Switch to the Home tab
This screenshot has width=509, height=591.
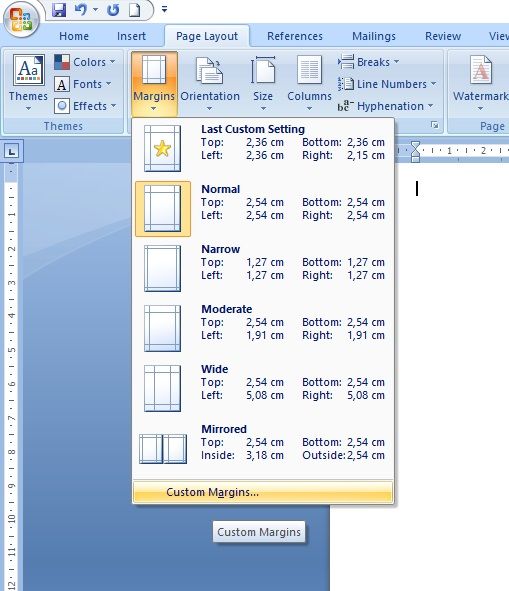(74, 36)
